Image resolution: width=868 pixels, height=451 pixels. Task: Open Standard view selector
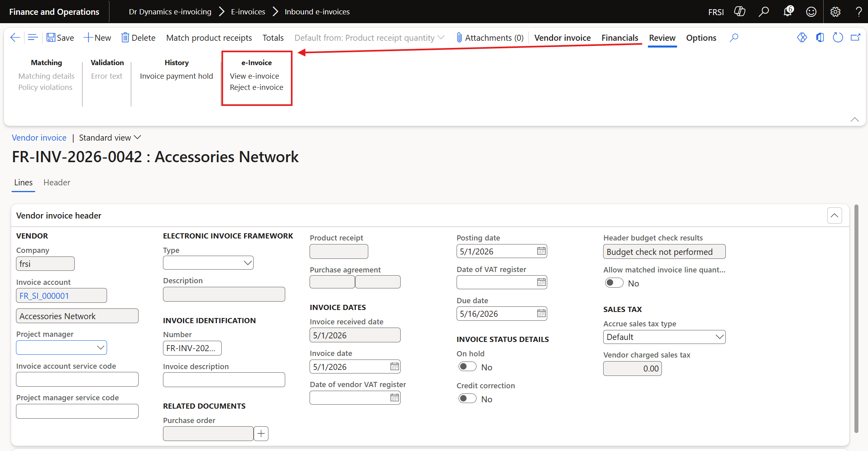coord(110,137)
